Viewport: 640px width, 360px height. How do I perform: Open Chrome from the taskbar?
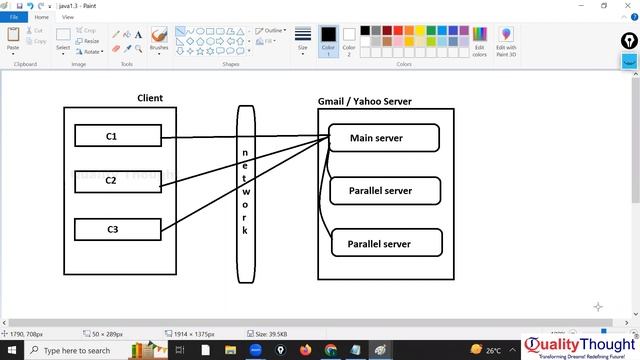click(331, 350)
